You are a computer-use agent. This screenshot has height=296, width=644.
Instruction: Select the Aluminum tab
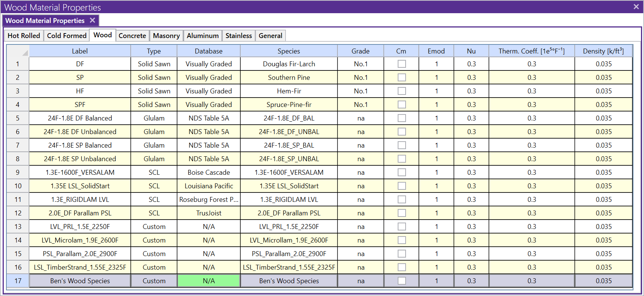coord(203,36)
